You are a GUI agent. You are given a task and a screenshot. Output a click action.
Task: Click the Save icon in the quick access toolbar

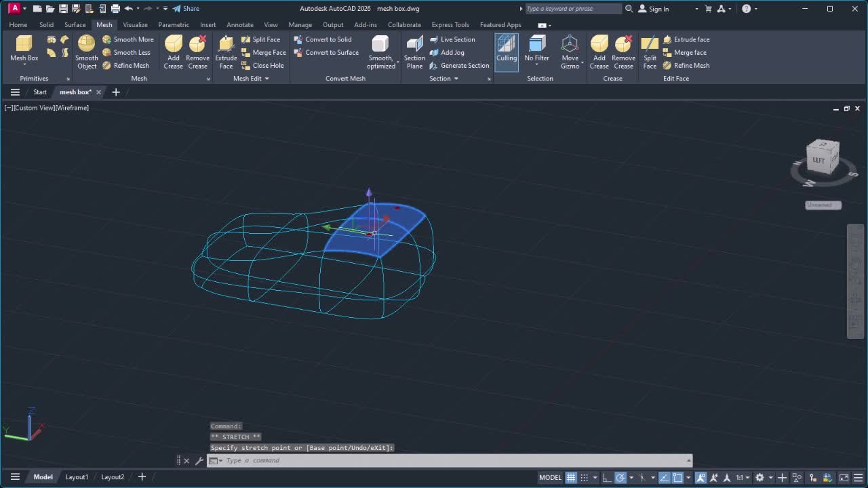tap(62, 9)
